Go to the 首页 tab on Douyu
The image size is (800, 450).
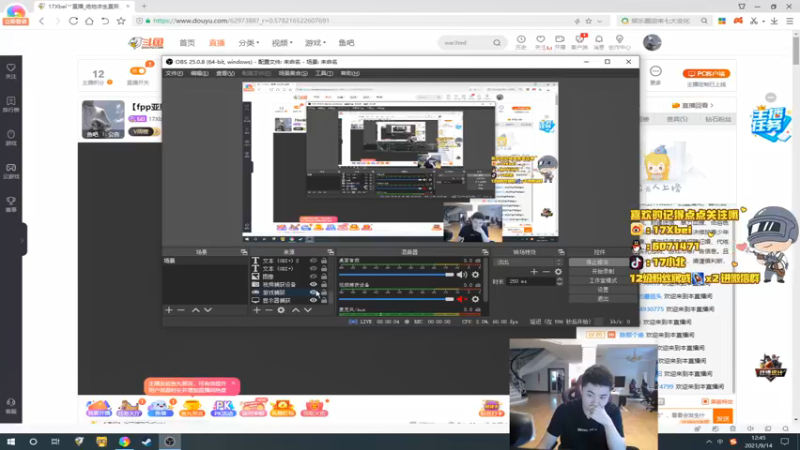click(x=187, y=43)
